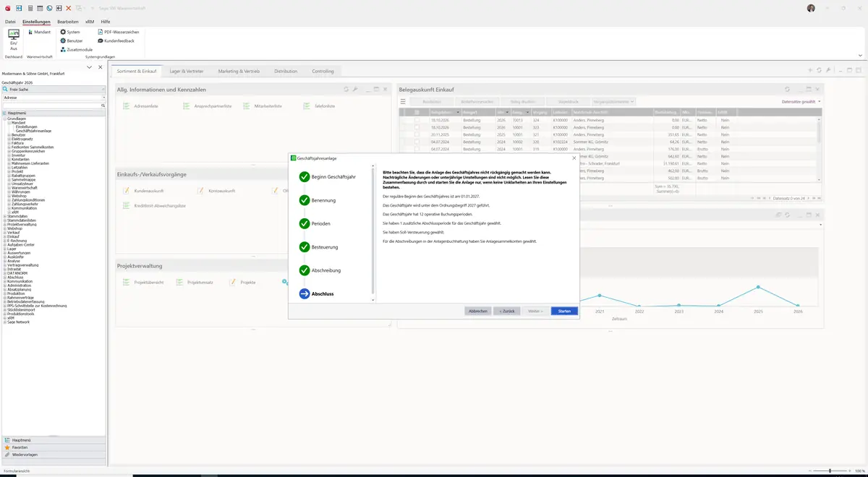Click the Mandant ribbon item
The image size is (868, 477).
tap(38, 32)
